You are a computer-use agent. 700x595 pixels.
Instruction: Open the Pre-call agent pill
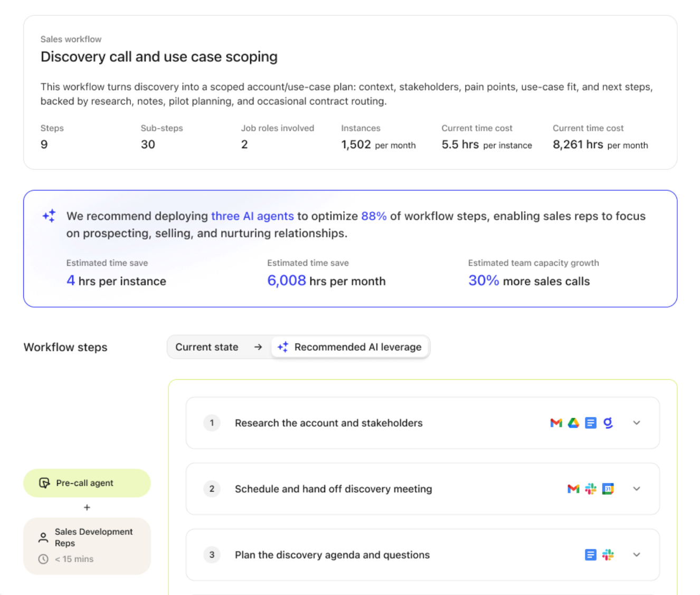click(87, 483)
